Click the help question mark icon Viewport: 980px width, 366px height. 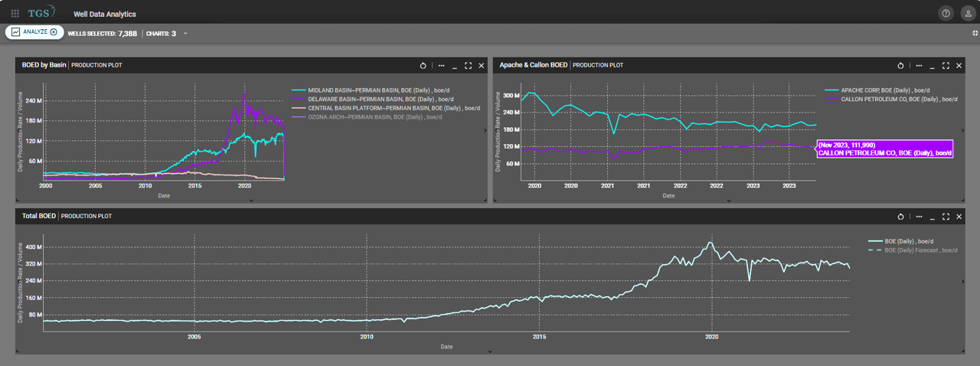point(946,13)
